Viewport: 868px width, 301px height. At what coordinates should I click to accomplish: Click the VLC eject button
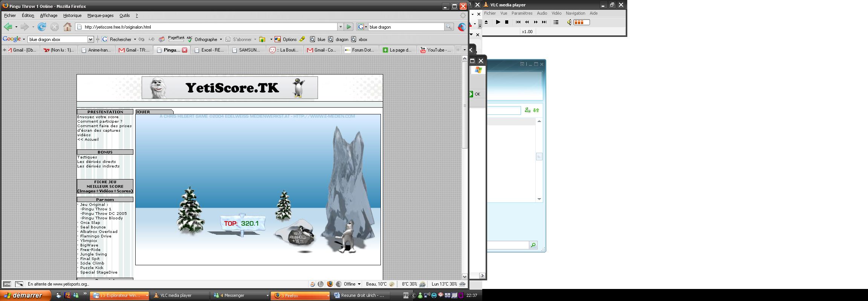[486, 22]
